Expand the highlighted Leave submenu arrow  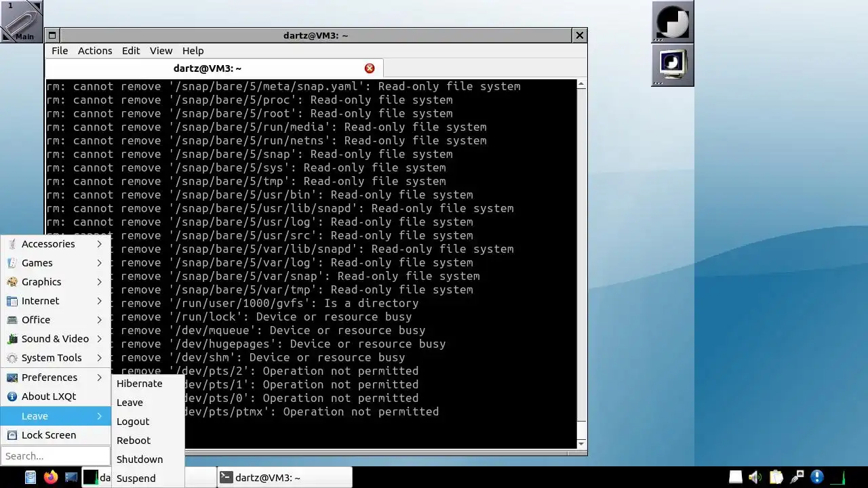(100, 416)
